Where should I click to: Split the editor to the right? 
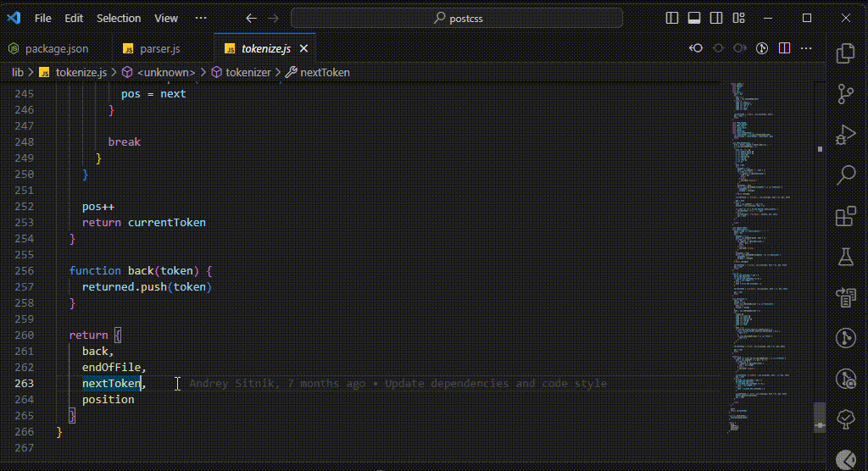784,48
